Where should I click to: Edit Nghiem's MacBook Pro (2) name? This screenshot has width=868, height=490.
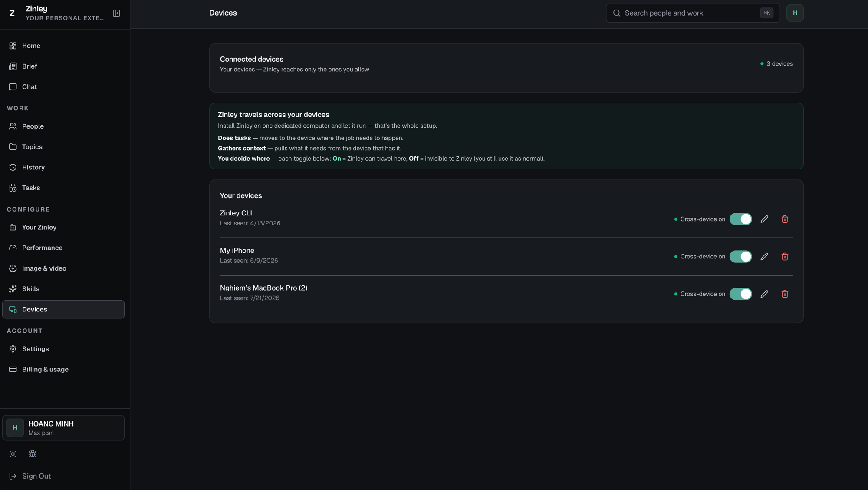[764, 294]
